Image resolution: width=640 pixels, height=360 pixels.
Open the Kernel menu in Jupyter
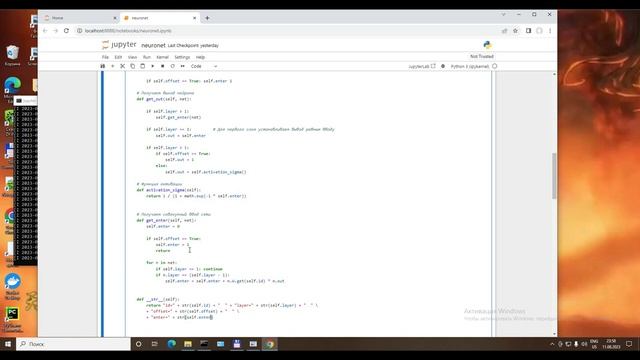point(162,57)
